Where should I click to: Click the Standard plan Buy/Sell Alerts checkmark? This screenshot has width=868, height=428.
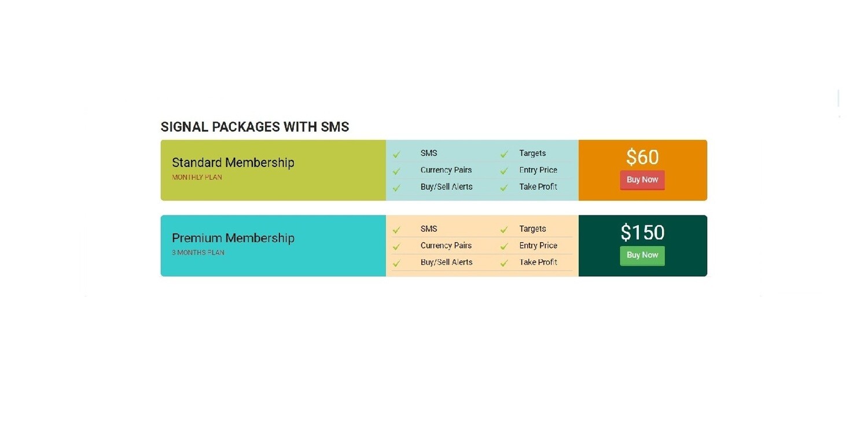[396, 188]
